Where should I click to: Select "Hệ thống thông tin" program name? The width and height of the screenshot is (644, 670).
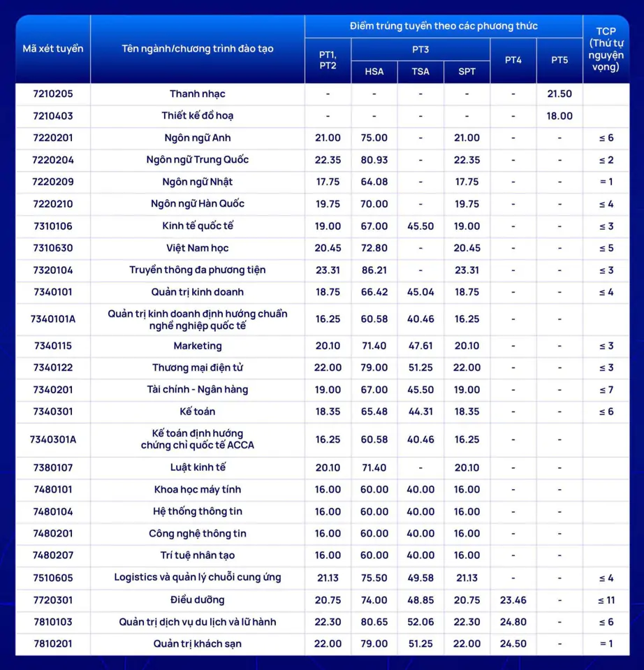point(197,511)
